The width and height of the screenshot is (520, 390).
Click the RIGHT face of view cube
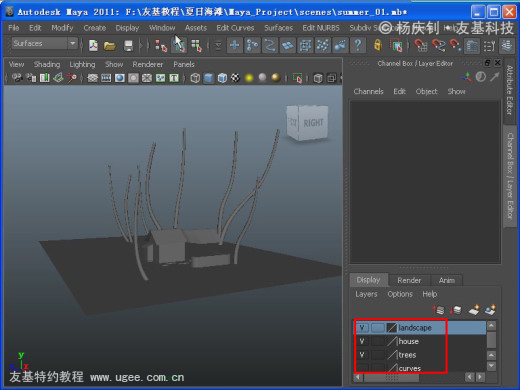coord(313,123)
